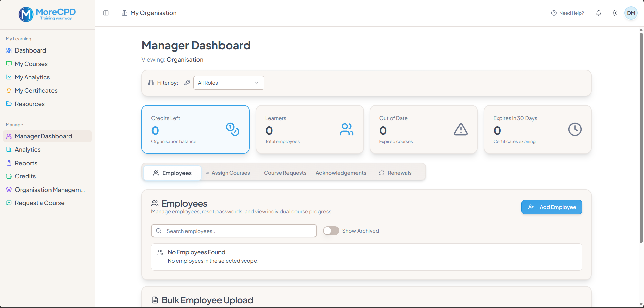Image resolution: width=644 pixels, height=308 pixels.
Task: Click My Organisation building icon
Action: coord(124,13)
